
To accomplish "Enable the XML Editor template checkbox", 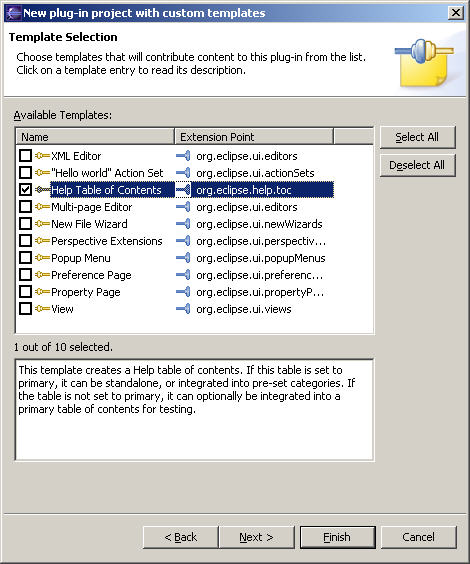I will point(25,156).
